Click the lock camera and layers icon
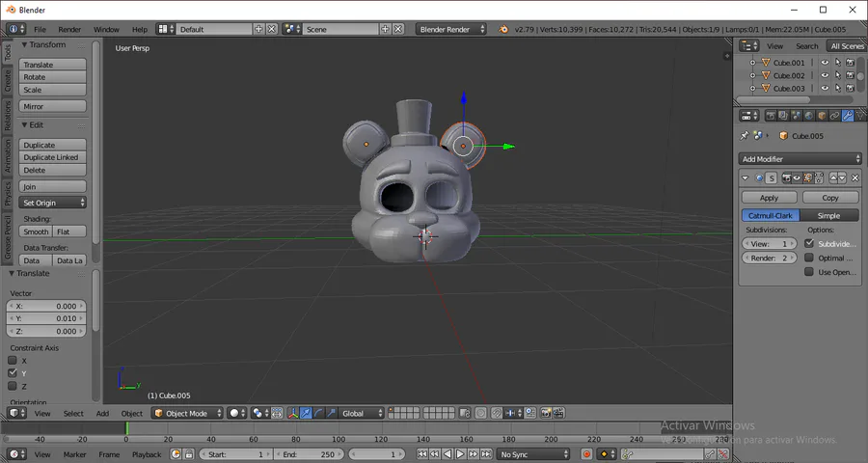Image resolution: width=868 pixels, height=463 pixels. tap(465, 413)
